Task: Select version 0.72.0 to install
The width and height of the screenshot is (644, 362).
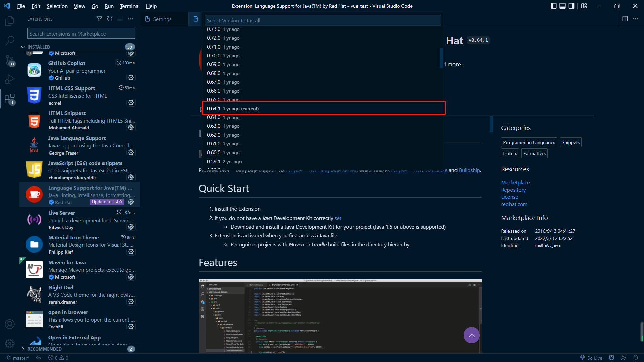Action: [x=323, y=38]
